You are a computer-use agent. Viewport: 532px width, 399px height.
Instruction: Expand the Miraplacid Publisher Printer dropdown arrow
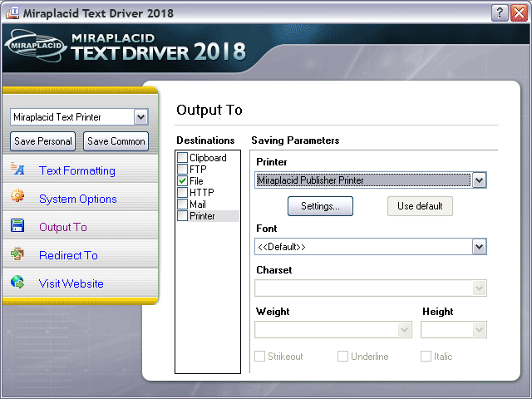(479, 180)
